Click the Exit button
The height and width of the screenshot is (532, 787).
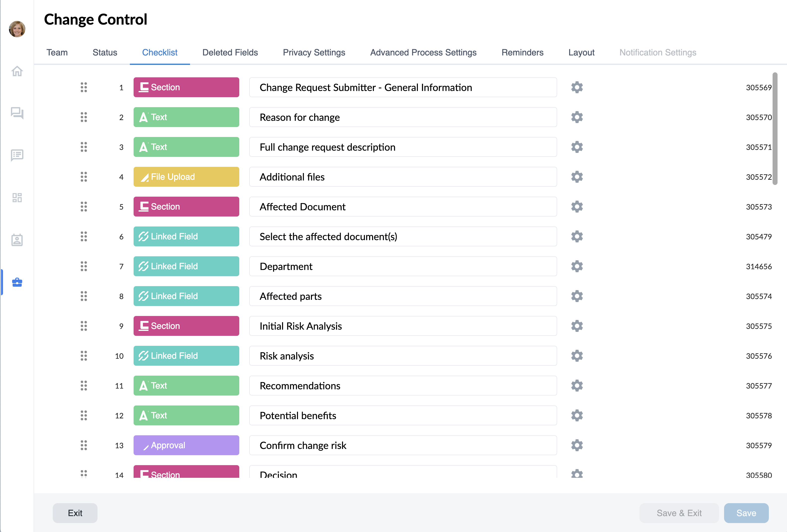click(x=75, y=513)
